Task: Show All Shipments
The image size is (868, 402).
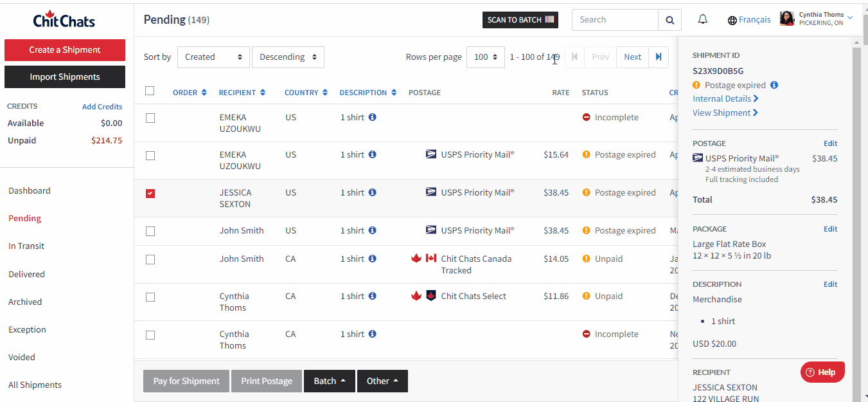Action: click(x=35, y=385)
